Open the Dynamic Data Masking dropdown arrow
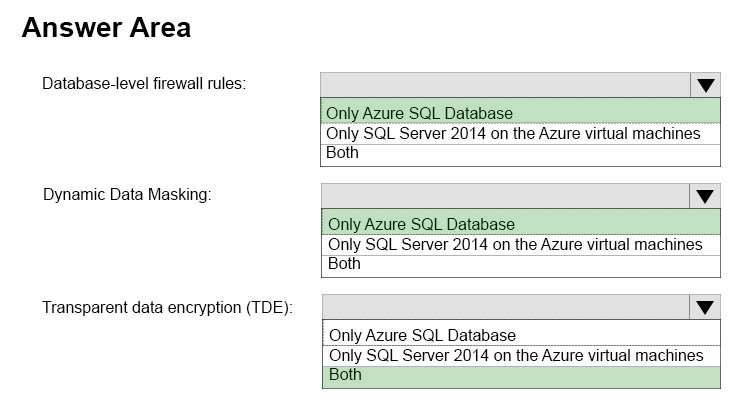751x408 pixels. [705, 196]
